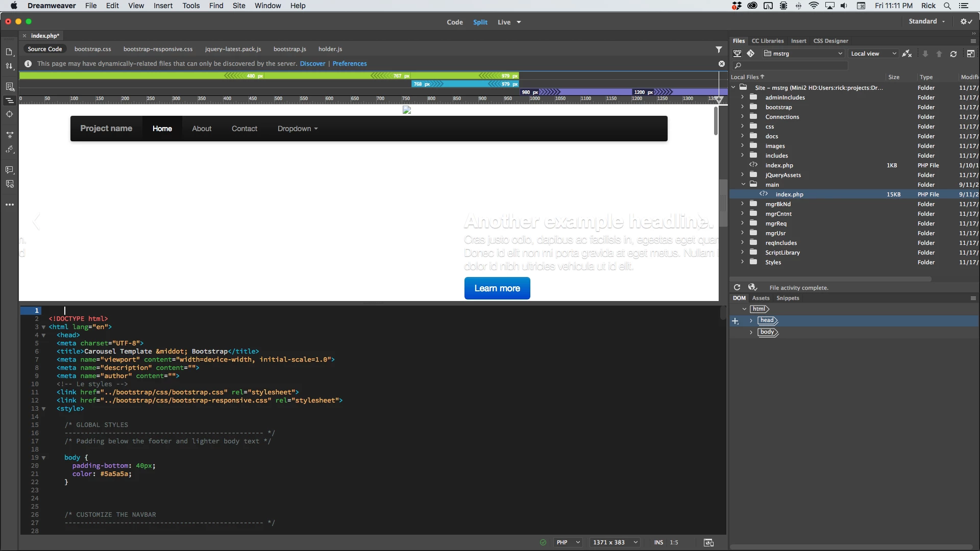The image size is (980, 551).
Task: Open the Local view dropdown
Action: click(873, 54)
